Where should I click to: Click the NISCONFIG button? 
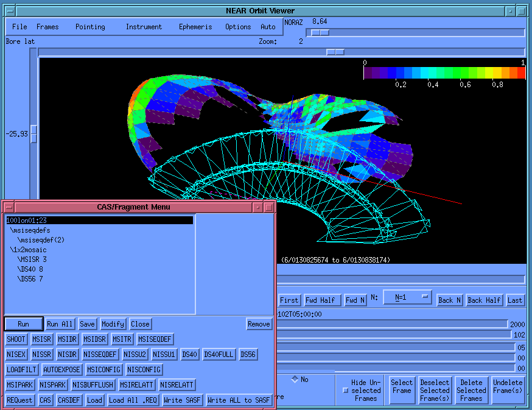point(144,370)
